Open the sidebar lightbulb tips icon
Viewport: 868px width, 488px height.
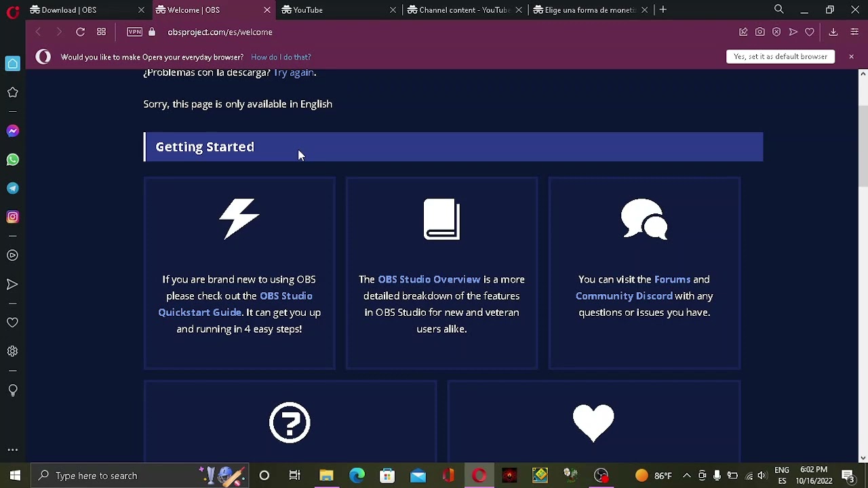[x=12, y=390]
